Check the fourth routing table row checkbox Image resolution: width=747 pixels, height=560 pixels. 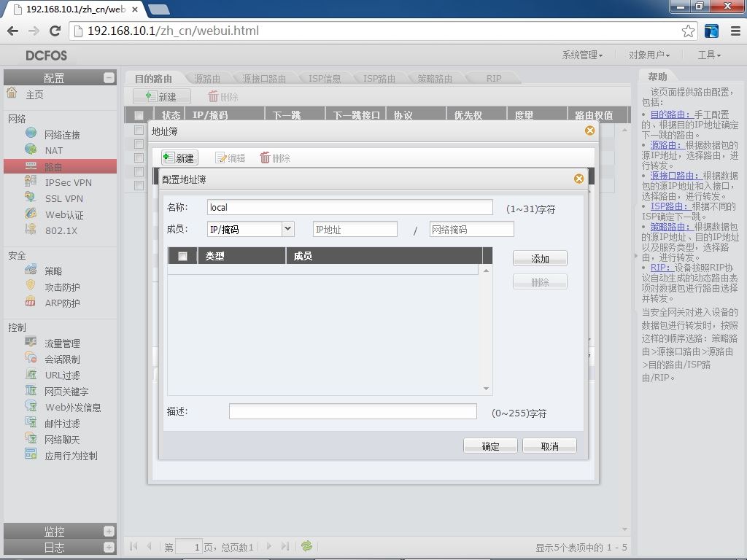pyautogui.click(x=139, y=171)
